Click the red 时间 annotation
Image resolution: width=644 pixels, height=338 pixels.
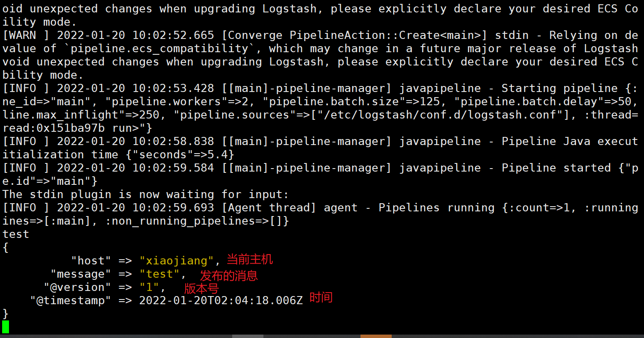click(321, 297)
